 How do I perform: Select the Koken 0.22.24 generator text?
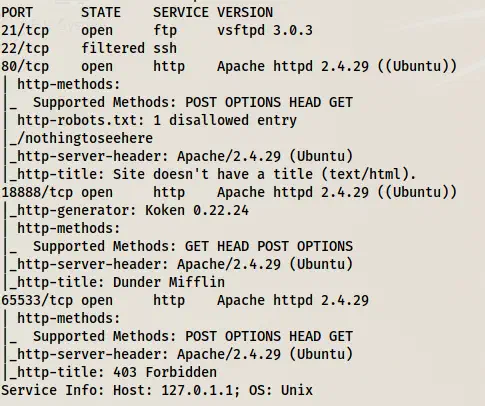pyautogui.click(x=197, y=210)
